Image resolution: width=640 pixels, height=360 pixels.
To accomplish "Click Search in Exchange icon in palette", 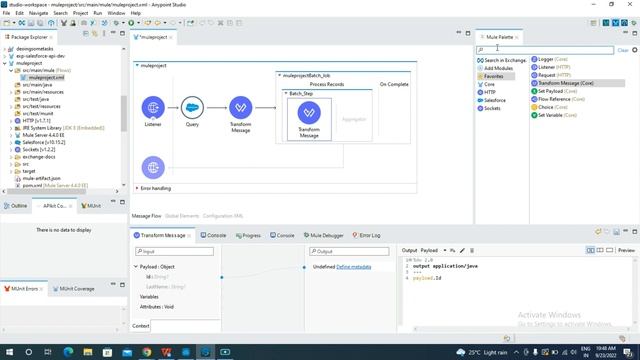I will 480,60.
